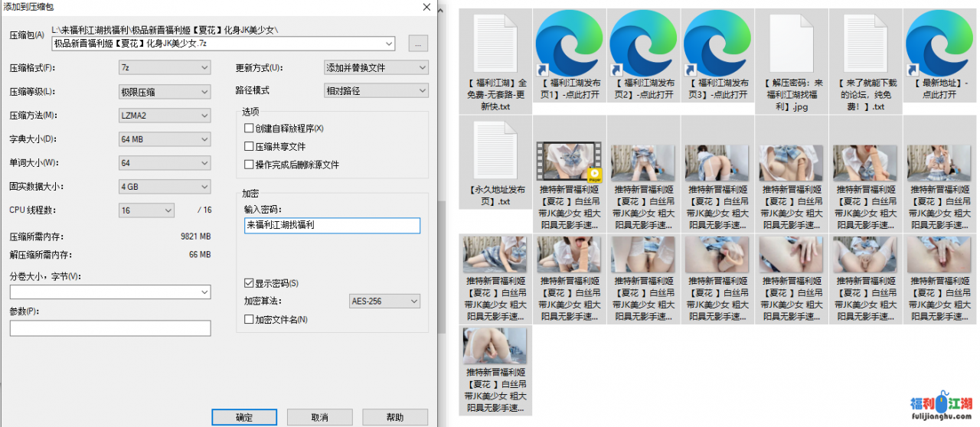Open the 更新方式 dropdown list
Viewport: 980px width, 427px height.
[x=375, y=68]
